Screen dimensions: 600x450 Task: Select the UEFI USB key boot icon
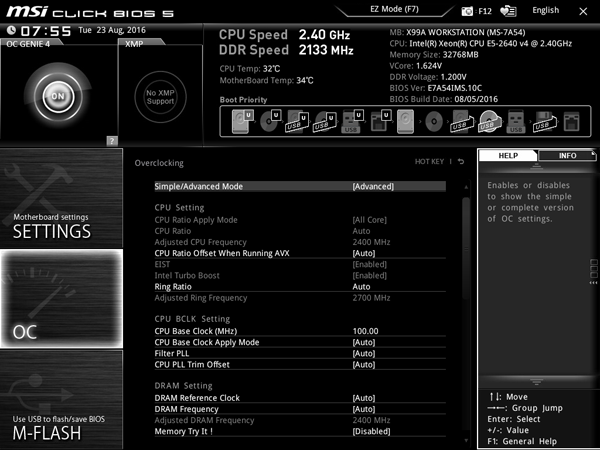(352, 121)
